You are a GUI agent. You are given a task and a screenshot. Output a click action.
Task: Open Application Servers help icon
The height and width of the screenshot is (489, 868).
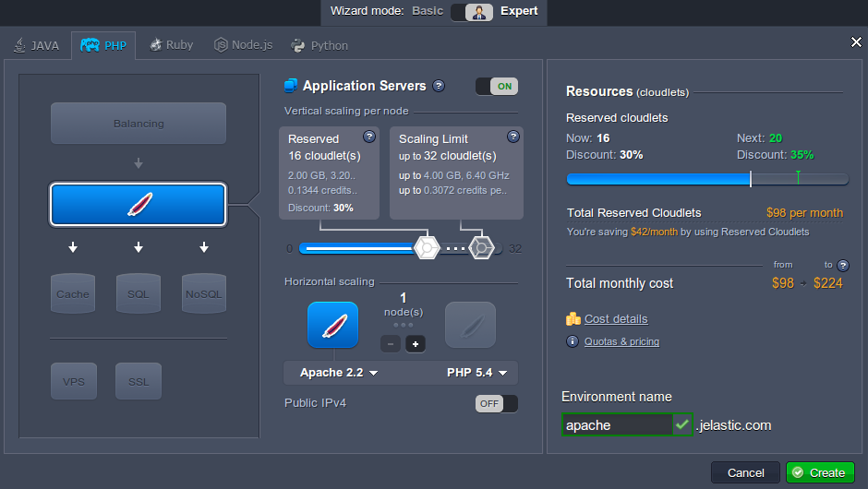[439, 86]
